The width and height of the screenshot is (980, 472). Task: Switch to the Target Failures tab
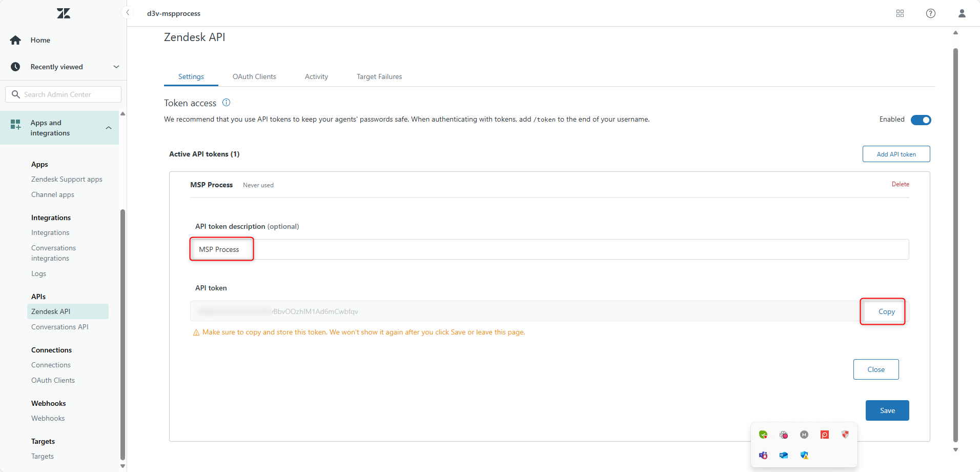pos(379,76)
